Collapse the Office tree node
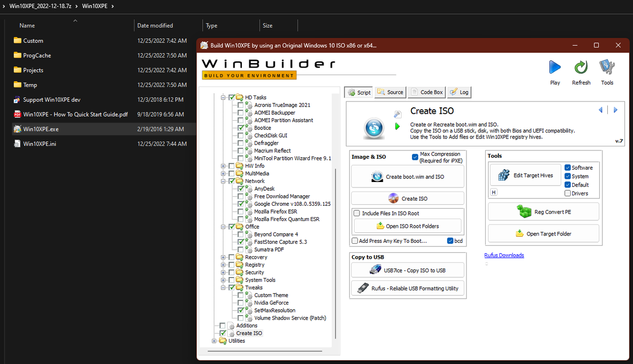Viewport: 633px width, 364px height. 223,227
